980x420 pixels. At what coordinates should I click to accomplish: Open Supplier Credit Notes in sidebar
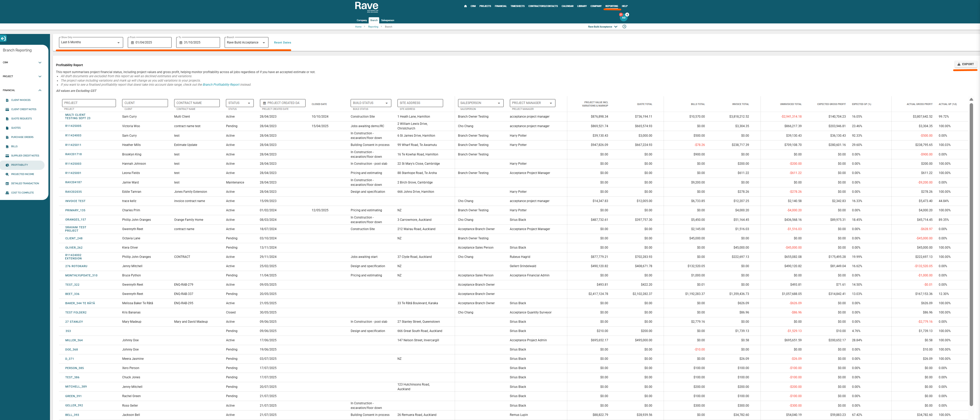[25, 156]
